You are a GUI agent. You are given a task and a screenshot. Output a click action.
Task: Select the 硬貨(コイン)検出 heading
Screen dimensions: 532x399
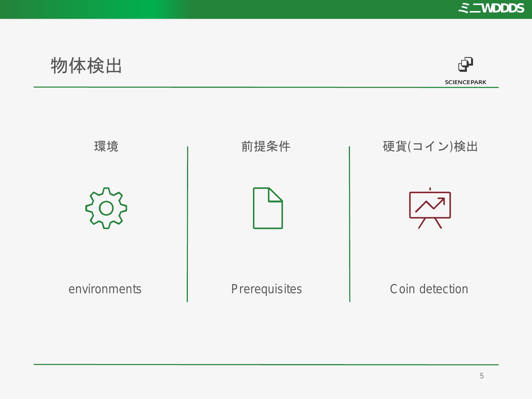(x=430, y=146)
